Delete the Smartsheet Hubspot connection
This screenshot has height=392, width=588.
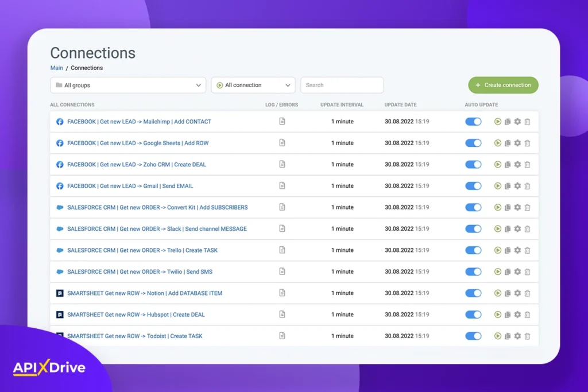click(x=527, y=315)
